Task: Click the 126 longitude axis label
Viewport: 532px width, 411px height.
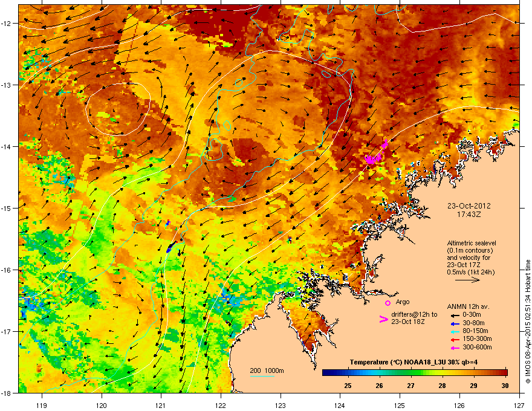Action: pos(459,405)
